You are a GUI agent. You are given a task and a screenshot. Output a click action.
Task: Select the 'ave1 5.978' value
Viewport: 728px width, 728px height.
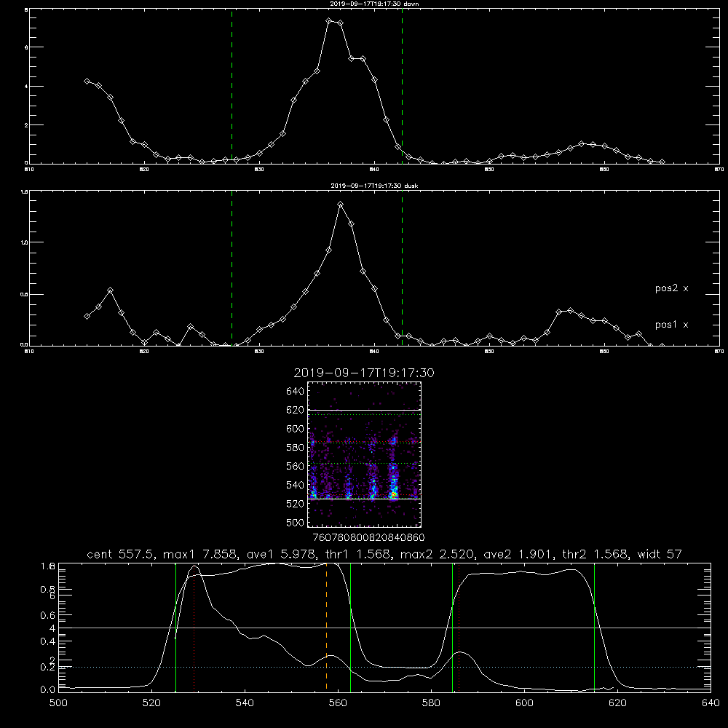pyautogui.click(x=280, y=554)
